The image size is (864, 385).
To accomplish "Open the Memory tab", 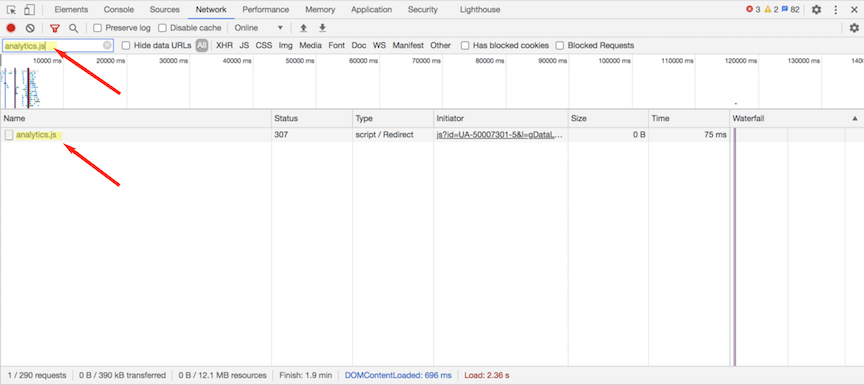I will (x=320, y=9).
